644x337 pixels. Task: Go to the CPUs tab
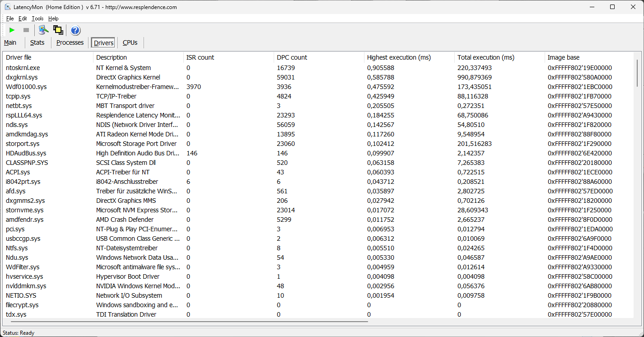point(130,42)
